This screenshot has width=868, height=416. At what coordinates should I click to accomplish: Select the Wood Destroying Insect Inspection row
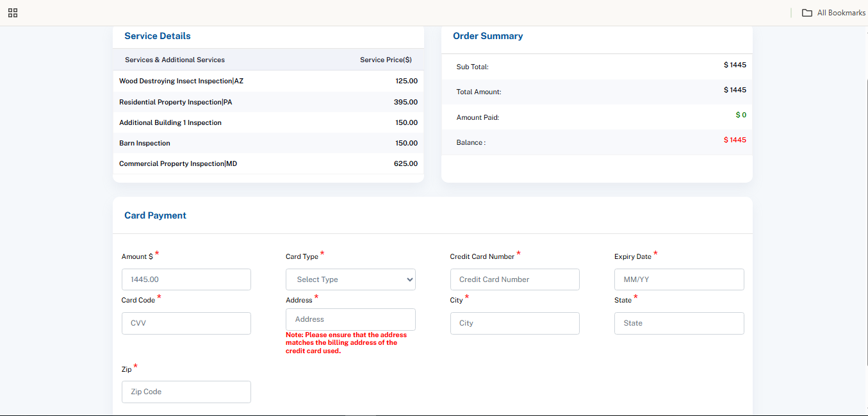tap(181, 81)
